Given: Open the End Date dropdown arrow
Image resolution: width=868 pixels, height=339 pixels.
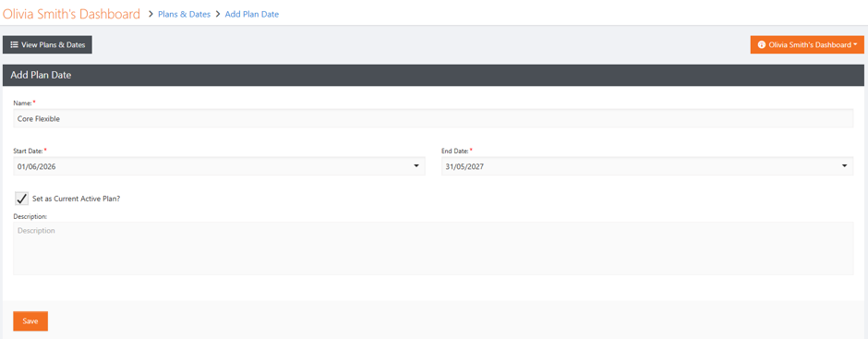Looking at the screenshot, I should tap(844, 165).
